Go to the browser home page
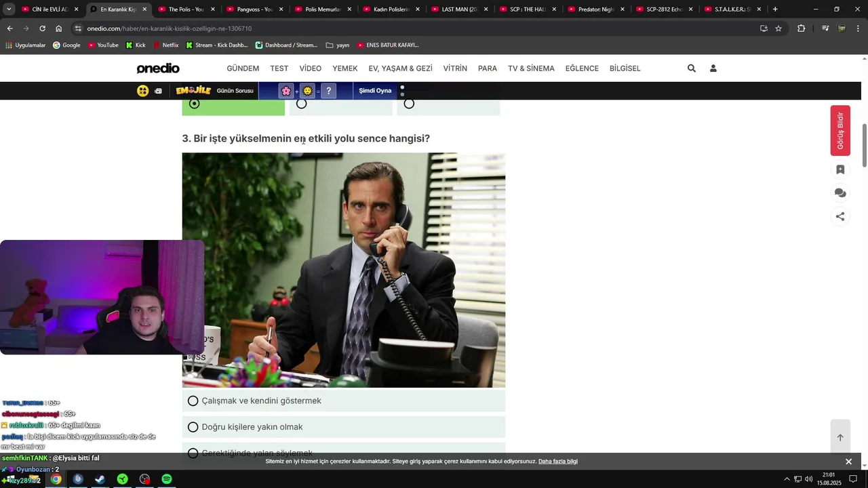 click(x=58, y=28)
